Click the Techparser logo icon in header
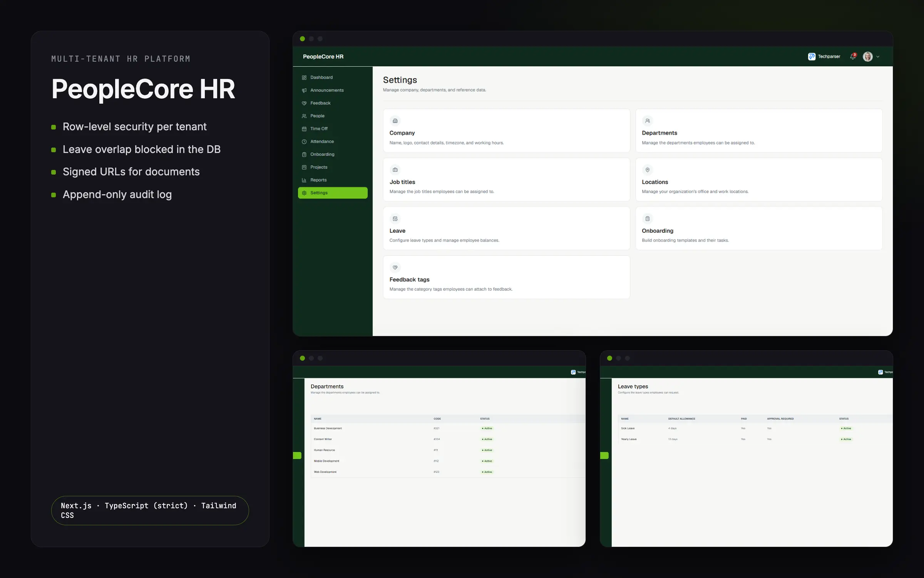Screen dimensions: 924x578 812,57
